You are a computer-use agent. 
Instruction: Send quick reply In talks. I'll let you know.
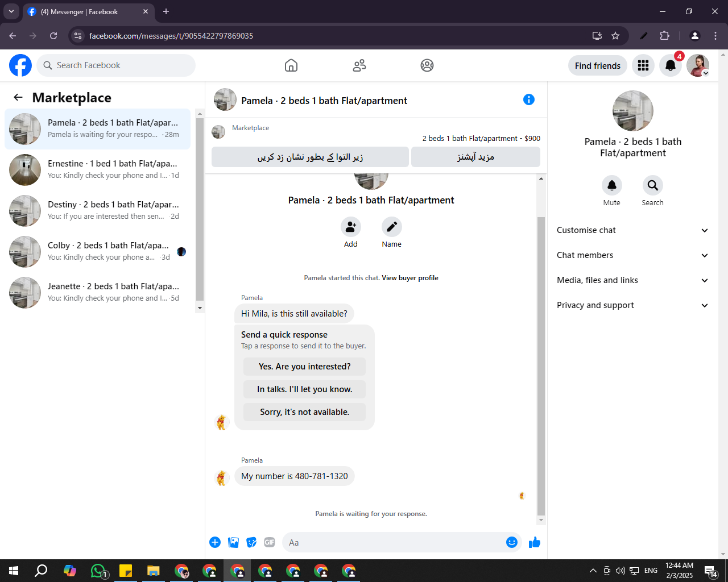click(x=305, y=389)
